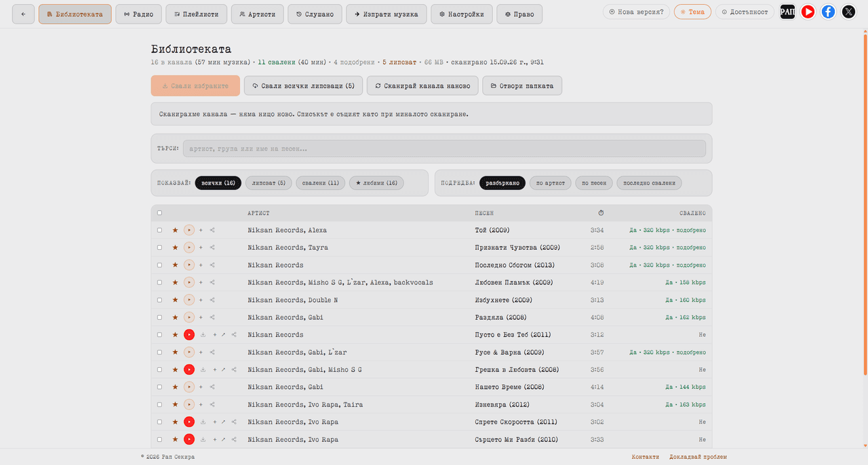Open the 'Докладвай проблем' footer link

698,457
